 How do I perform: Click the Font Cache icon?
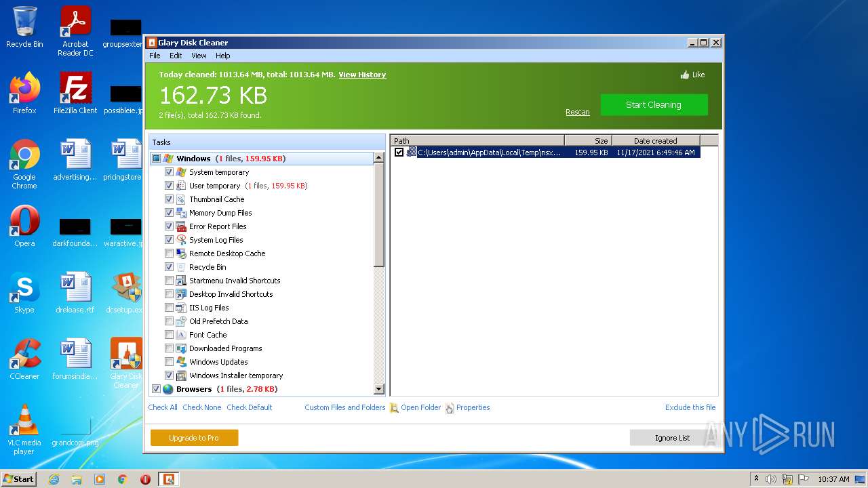181,335
